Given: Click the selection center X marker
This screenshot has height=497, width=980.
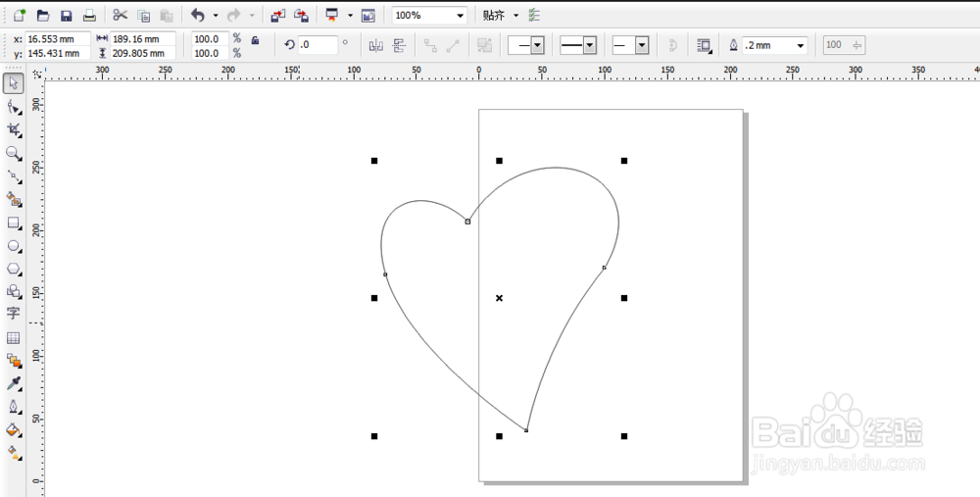Looking at the screenshot, I should tap(499, 298).
